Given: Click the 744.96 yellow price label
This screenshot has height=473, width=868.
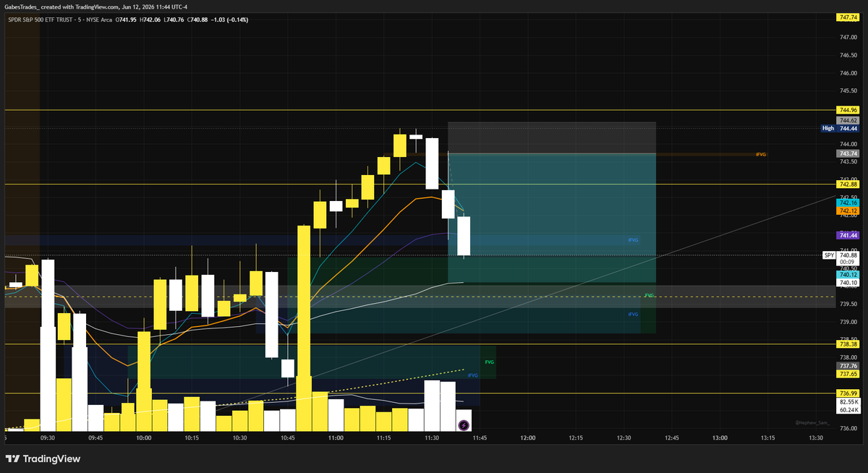Looking at the screenshot, I should coord(848,111).
